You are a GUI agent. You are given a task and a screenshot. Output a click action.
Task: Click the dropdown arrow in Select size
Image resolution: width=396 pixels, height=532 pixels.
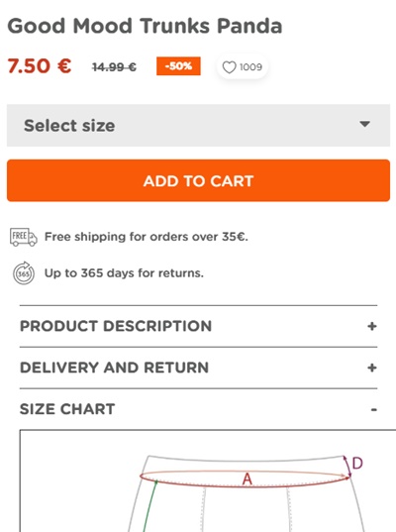point(364,124)
